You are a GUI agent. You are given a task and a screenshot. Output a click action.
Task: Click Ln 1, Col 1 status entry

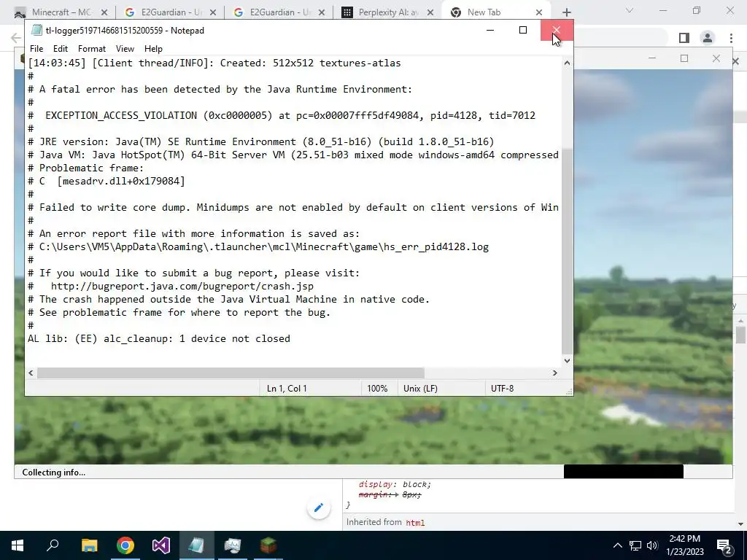coord(287,389)
